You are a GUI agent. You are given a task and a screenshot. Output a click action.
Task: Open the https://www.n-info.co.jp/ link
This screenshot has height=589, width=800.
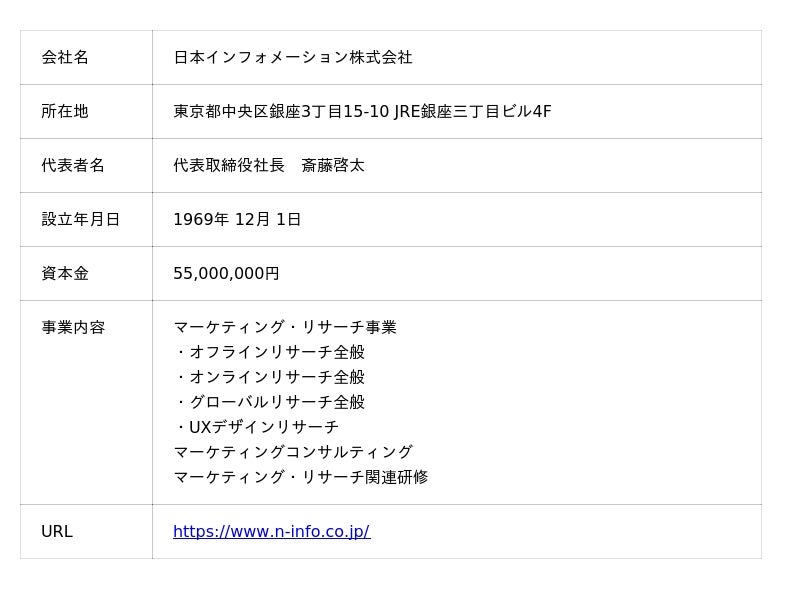271,532
